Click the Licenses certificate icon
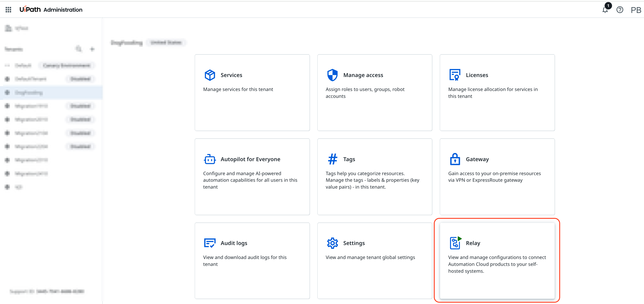644x304 pixels. click(455, 75)
